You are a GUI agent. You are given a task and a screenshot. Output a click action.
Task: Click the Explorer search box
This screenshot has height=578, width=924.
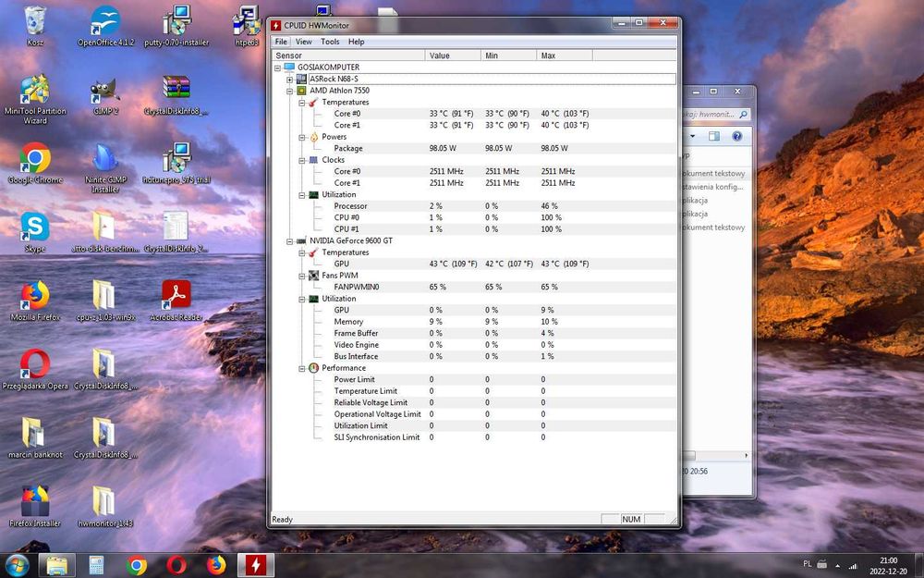715,115
